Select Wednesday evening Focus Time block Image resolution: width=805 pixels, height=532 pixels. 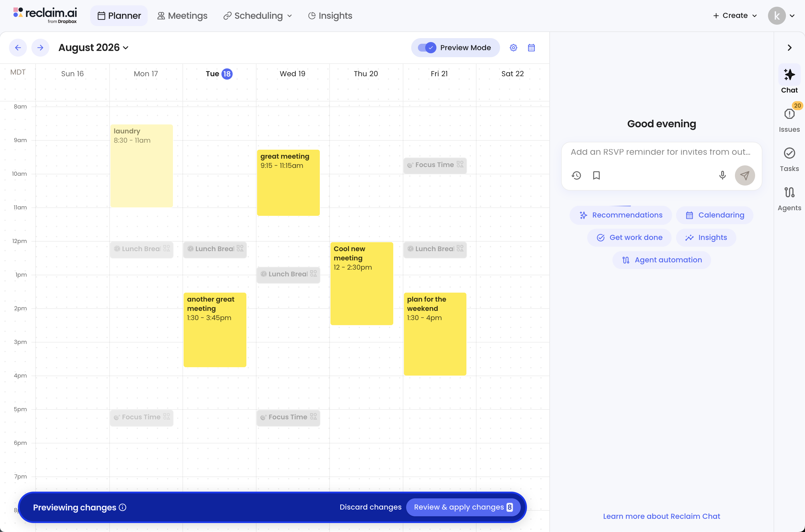[x=288, y=418]
